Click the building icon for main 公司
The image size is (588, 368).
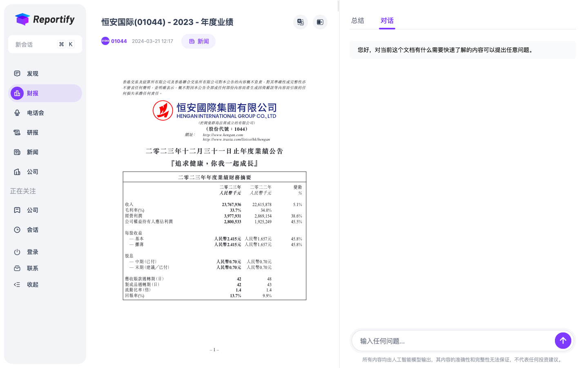coord(17,172)
